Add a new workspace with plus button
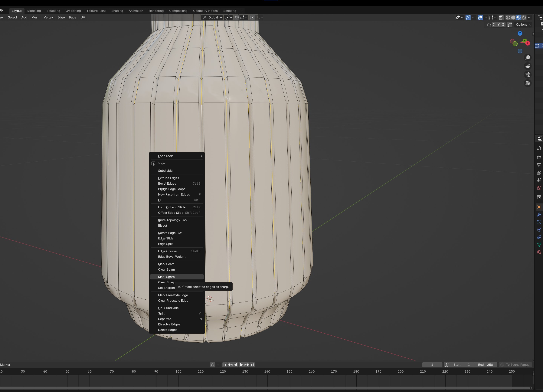The image size is (543, 392). coord(242,11)
